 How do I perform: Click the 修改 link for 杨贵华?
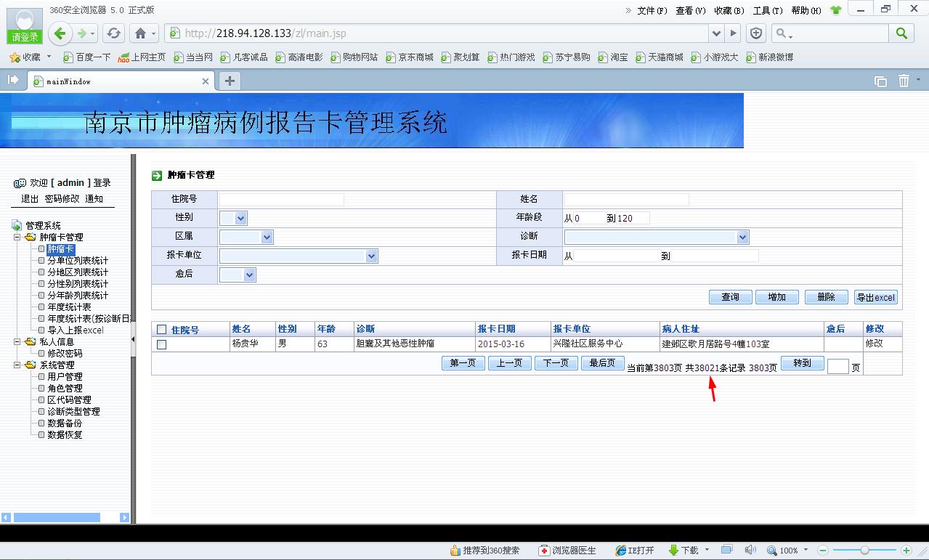tap(874, 344)
